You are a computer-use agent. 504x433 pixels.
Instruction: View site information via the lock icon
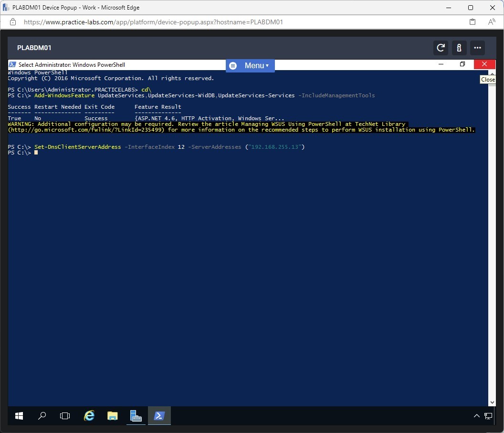point(13,22)
